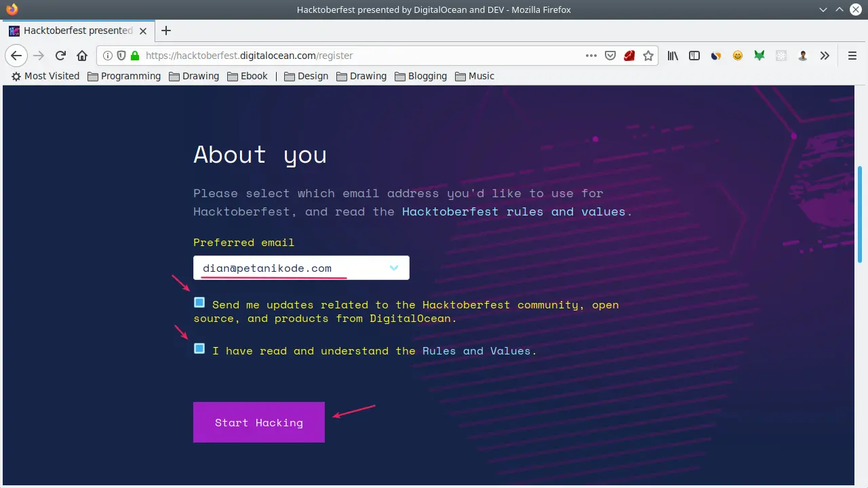Click the forward navigation arrow
Image resolution: width=868 pixels, height=488 pixels.
click(x=39, y=56)
